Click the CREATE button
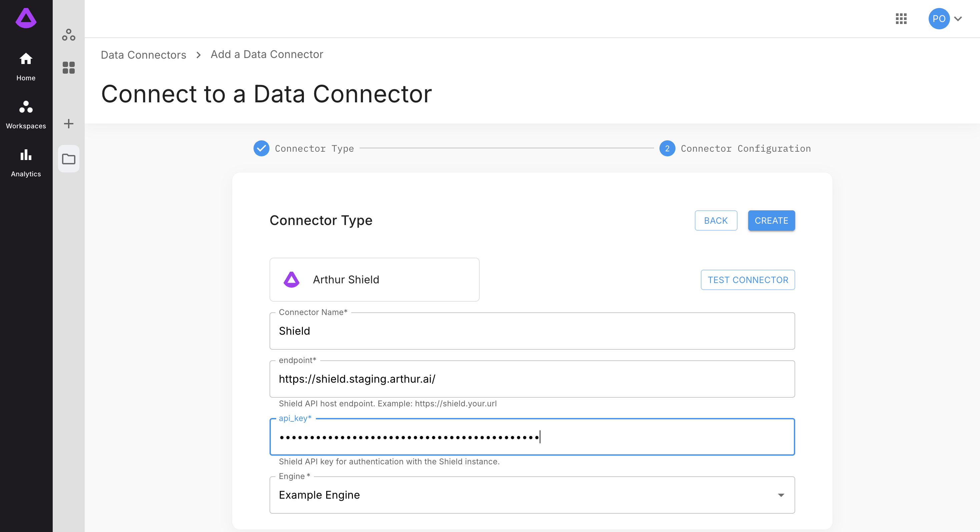Viewport: 980px width, 532px height. pyautogui.click(x=771, y=221)
